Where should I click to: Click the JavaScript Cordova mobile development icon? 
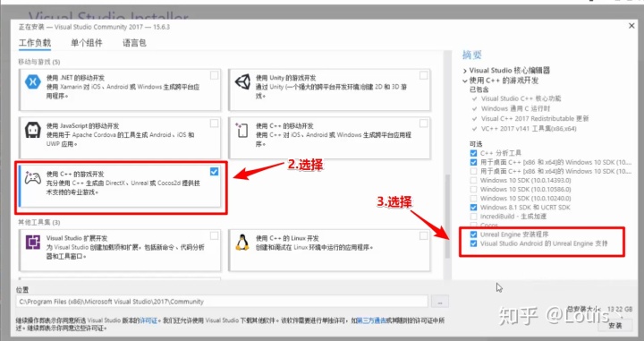coord(32,131)
